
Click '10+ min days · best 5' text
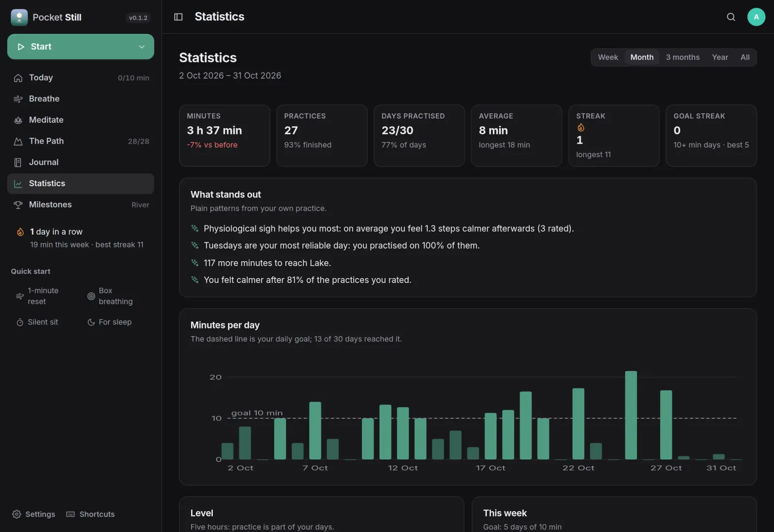point(711,145)
